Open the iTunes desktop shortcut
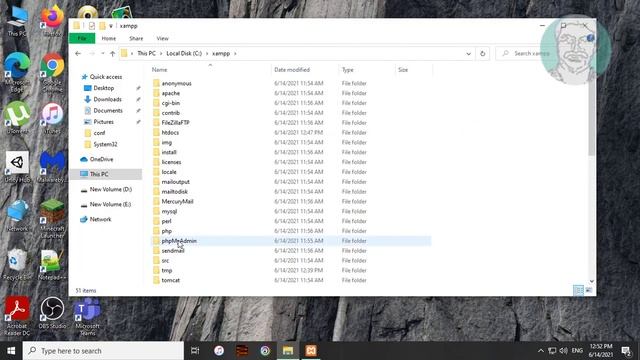 pyautogui.click(x=52, y=118)
